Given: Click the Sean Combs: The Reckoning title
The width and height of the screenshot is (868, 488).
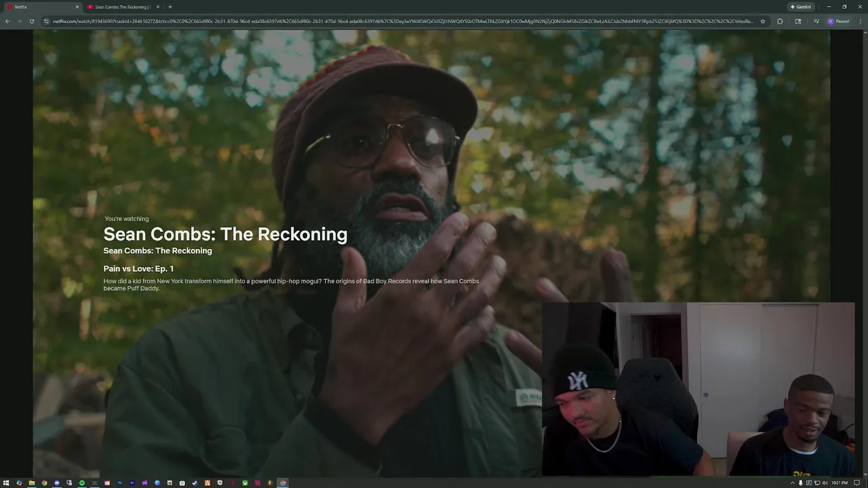Looking at the screenshot, I should [x=225, y=234].
